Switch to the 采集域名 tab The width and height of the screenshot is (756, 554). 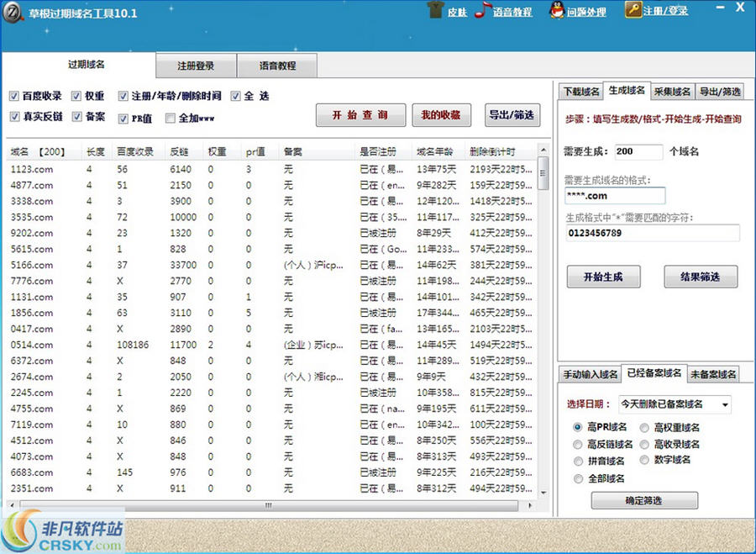[x=673, y=92]
